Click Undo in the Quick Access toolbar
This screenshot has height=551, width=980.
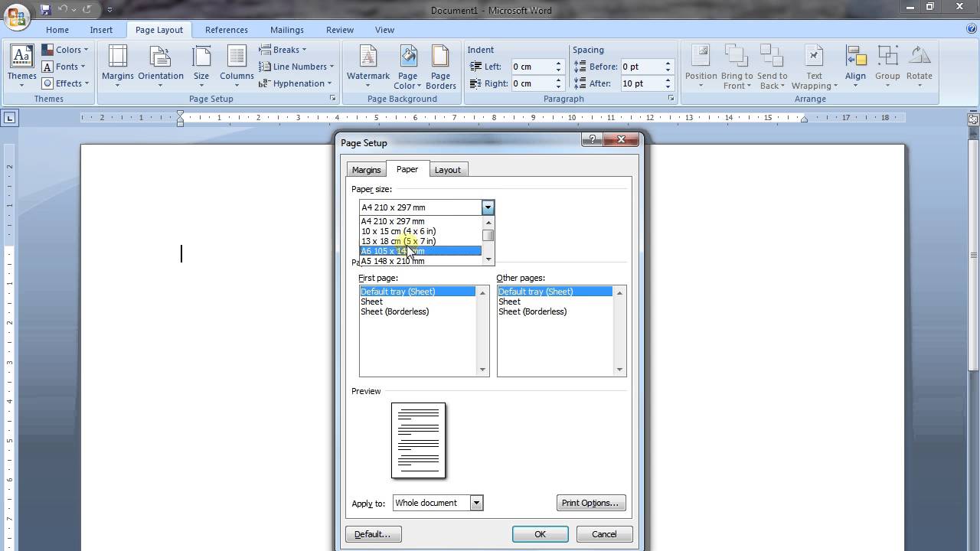click(64, 10)
